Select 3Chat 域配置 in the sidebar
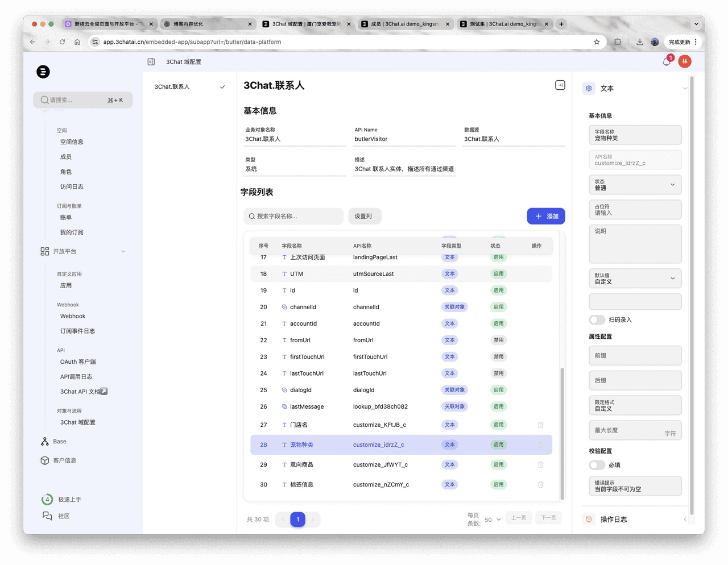728x565 pixels. (78, 422)
